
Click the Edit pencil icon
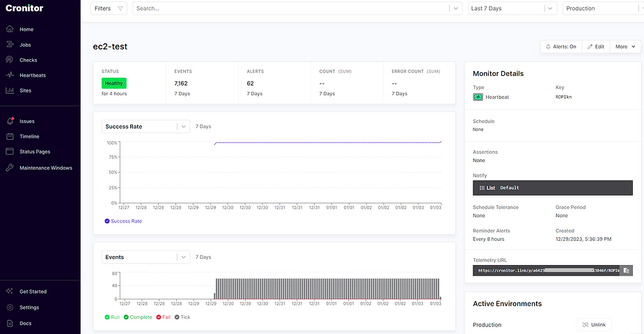click(590, 47)
